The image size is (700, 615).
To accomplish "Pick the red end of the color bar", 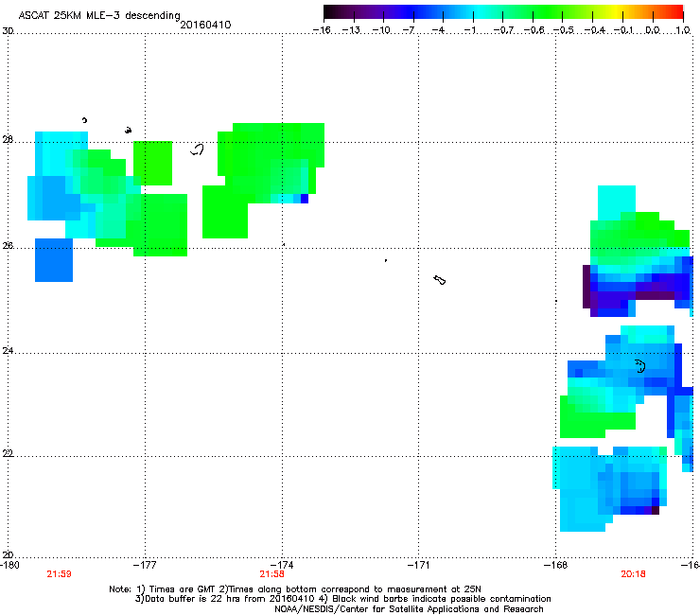I will point(676,11).
